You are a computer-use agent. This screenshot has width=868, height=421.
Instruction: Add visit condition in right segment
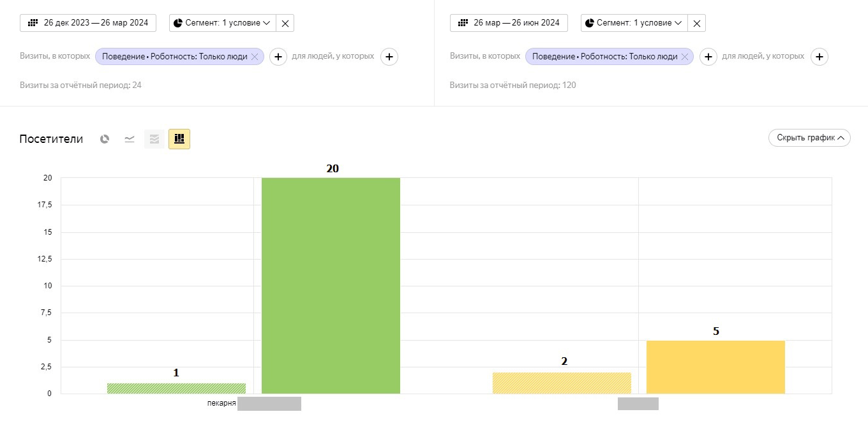click(x=708, y=57)
